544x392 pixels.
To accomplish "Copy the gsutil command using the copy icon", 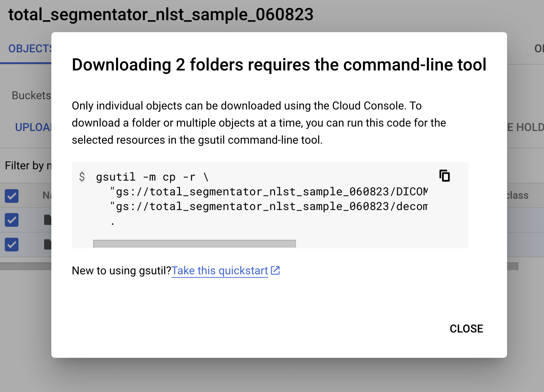I will click(444, 175).
